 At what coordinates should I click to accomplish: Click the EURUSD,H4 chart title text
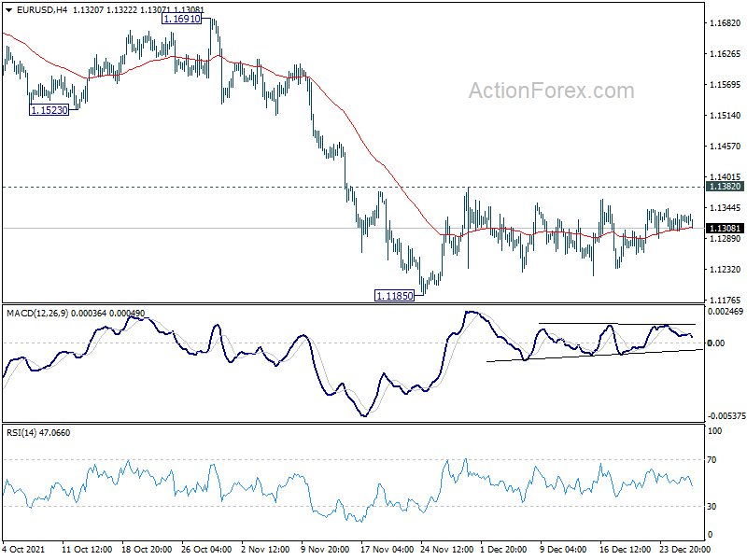click(x=41, y=9)
